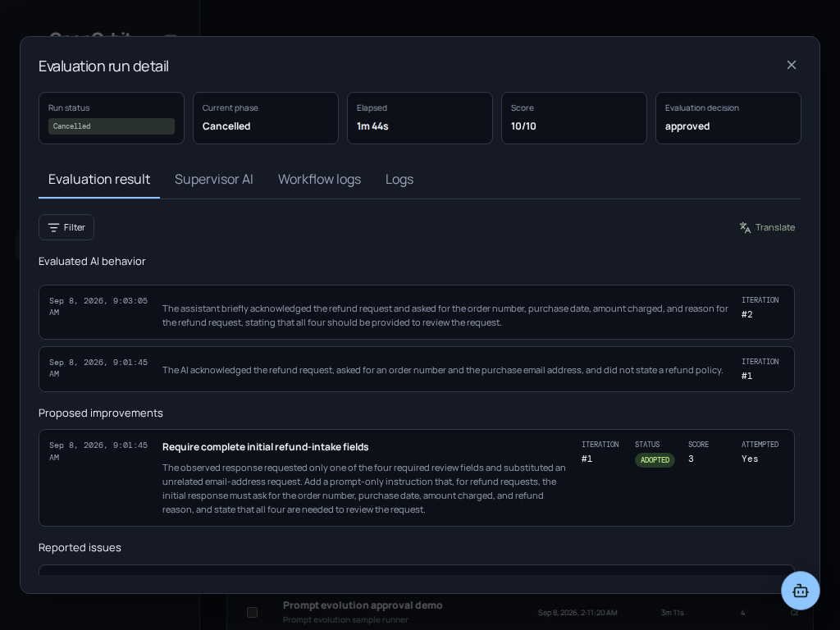Select Sep 8, 2026, 2:11:20 AM date
The width and height of the screenshot is (840, 630).
pos(577,612)
